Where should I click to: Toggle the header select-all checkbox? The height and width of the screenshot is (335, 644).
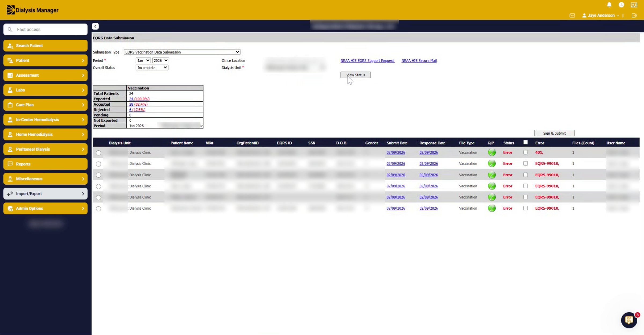525,142
